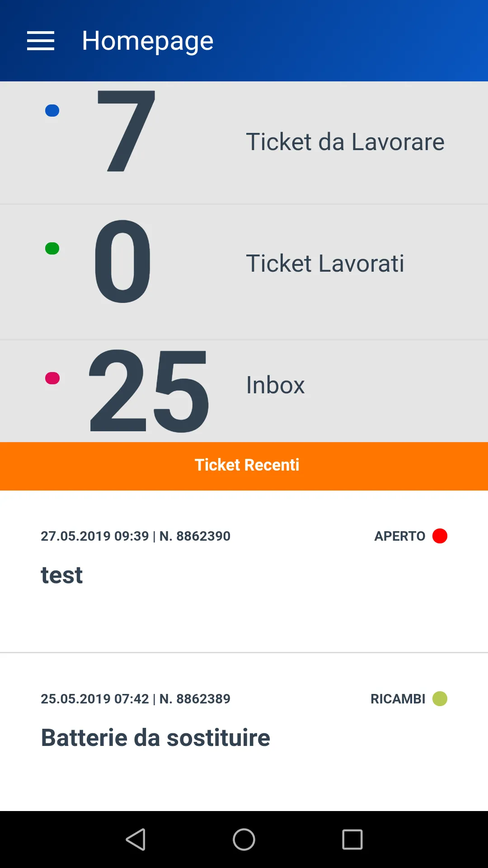This screenshot has width=488, height=868.
Task: Tap the blue dot beside Ticket da Lavorare
Action: click(52, 111)
